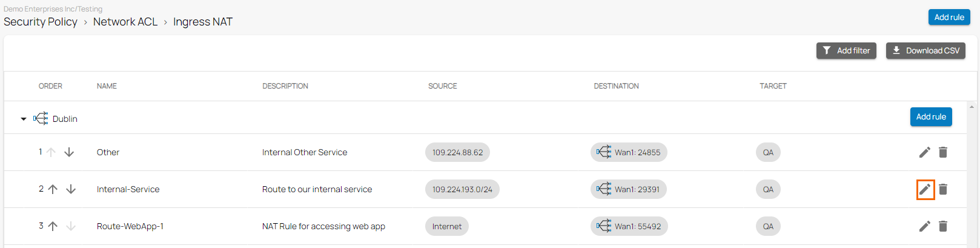980x248 pixels.
Task: Open the Add filter option
Action: point(846,51)
